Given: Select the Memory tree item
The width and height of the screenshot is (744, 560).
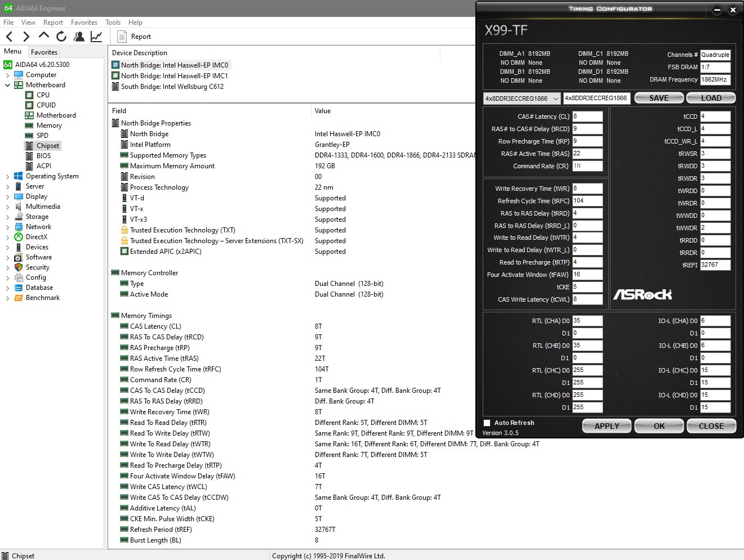Looking at the screenshot, I should (x=49, y=126).
